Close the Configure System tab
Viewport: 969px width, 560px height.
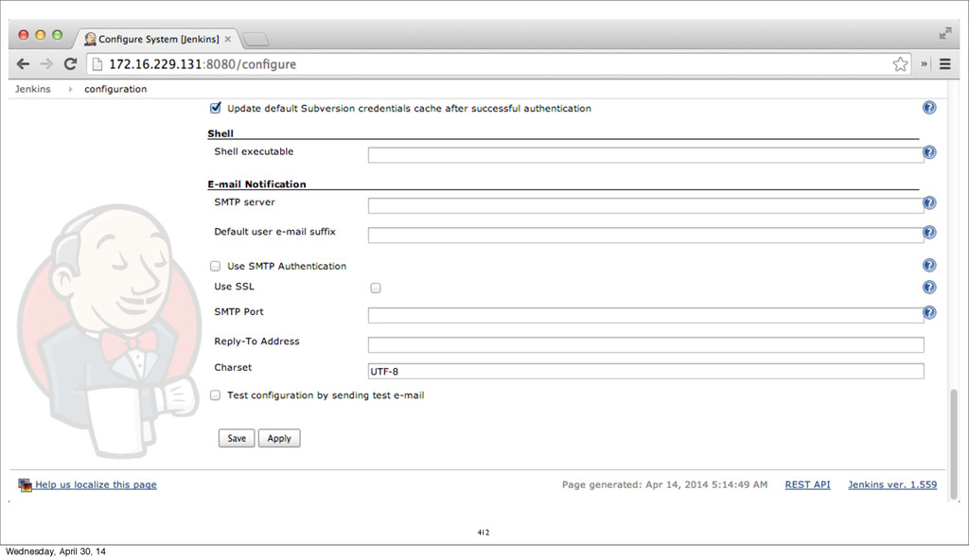tap(228, 39)
